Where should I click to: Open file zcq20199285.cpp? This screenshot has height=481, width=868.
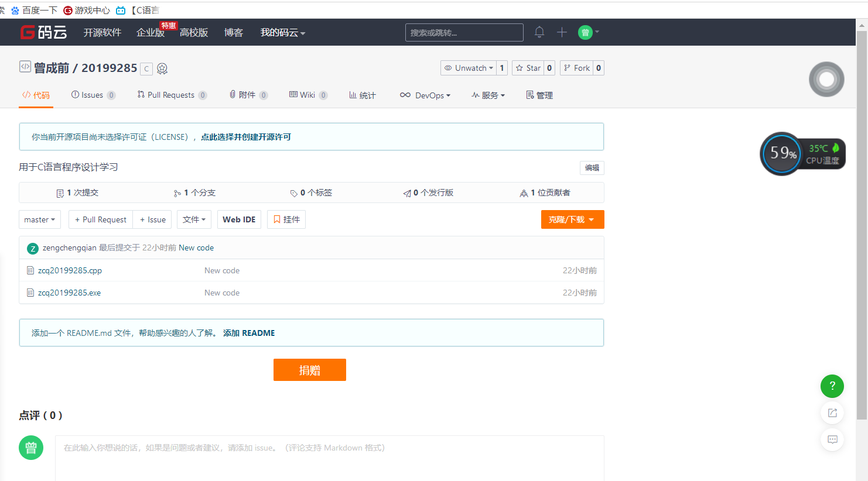tap(70, 270)
